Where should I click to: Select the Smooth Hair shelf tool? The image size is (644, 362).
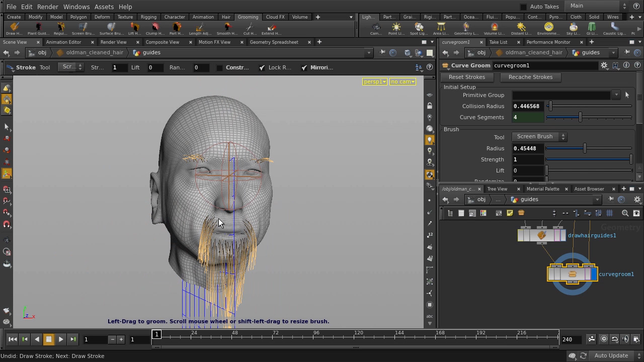(227, 29)
